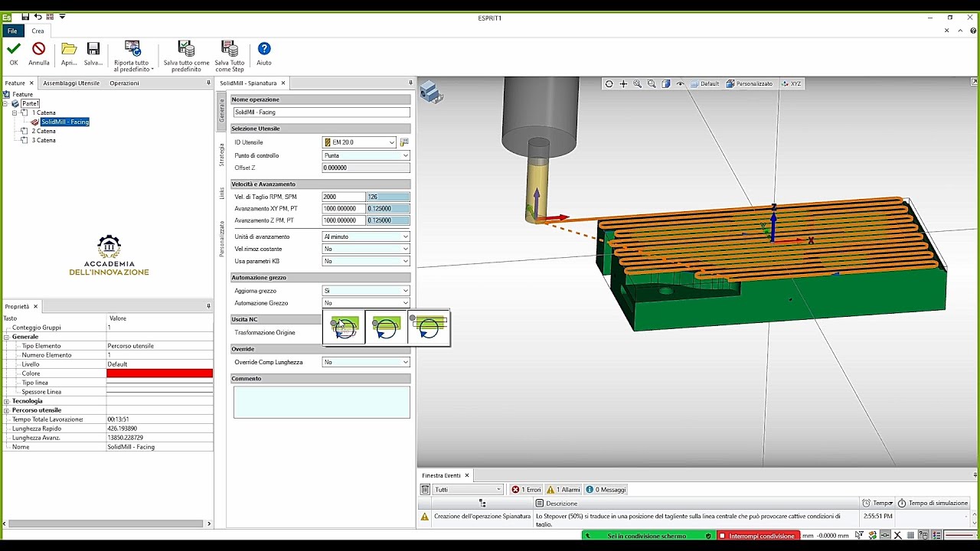Click the Commento text area
The image size is (980, 551).
(322, 402)
